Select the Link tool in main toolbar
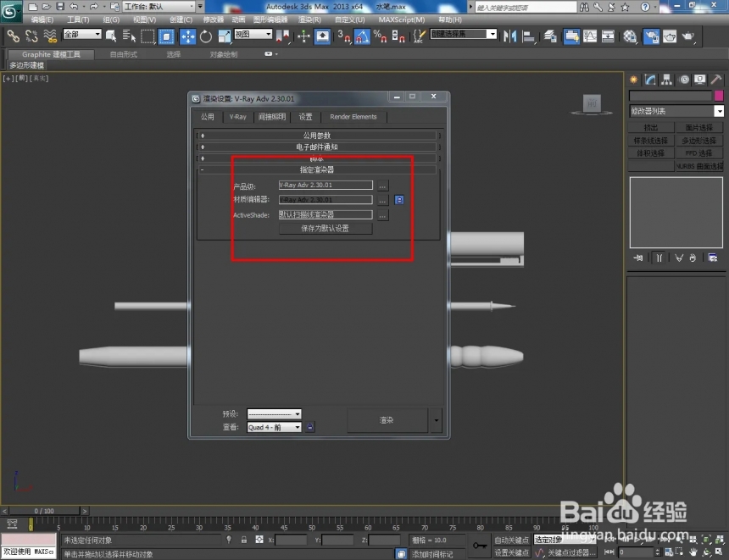The image size is (729, 560). pos(13,36)
